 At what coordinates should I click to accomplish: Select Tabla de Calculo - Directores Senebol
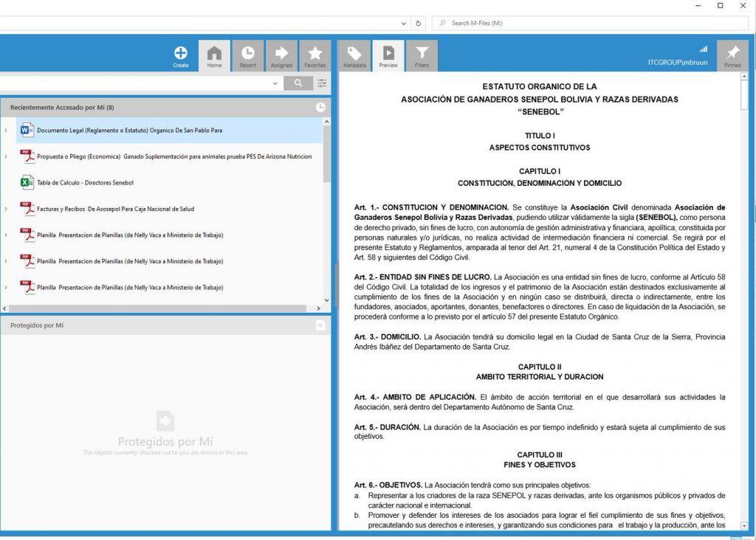(85, 183)
